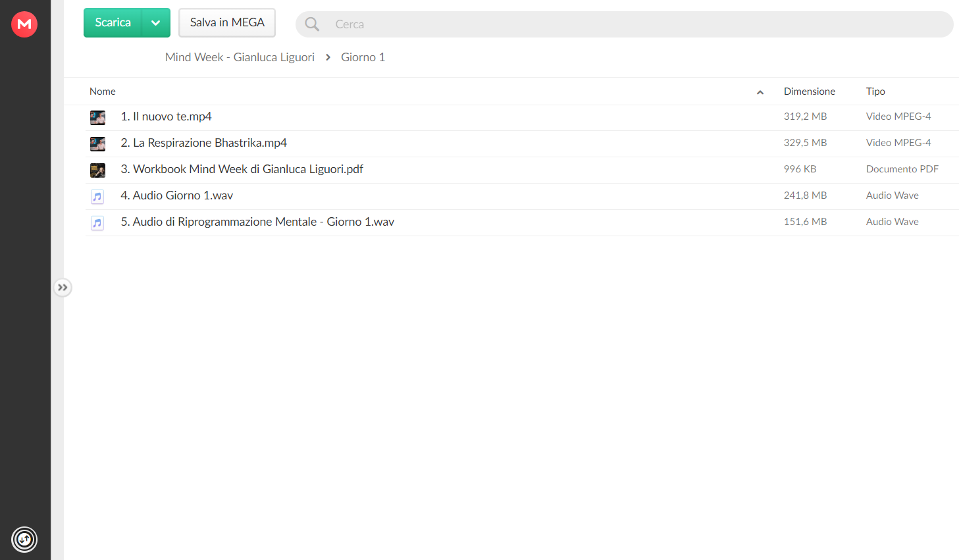Click the music note icon of Audio Giorno 1.wav
Screen dimensions: 959x560
(97, 197)
